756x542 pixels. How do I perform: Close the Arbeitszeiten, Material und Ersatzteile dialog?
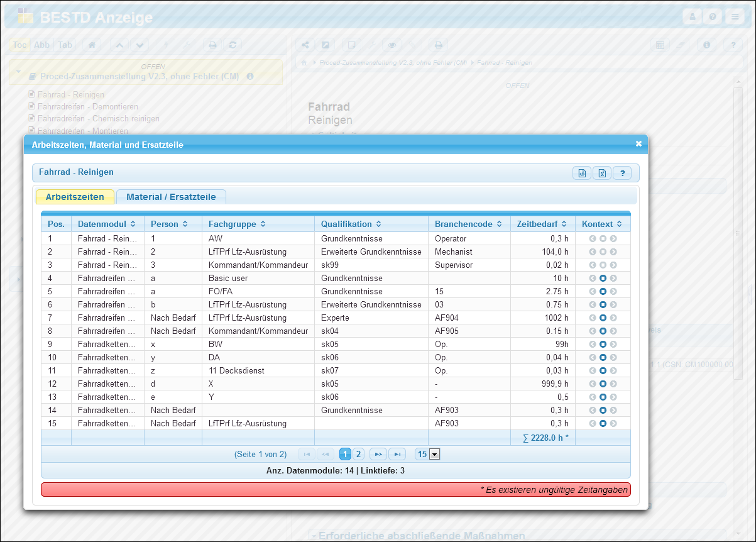pyautogui.click(x=638, y=144)
